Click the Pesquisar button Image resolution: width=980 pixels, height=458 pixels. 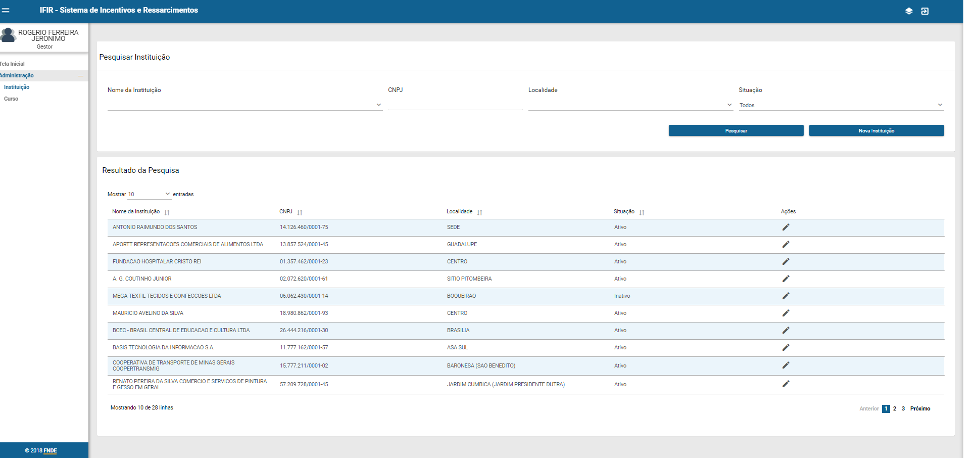coord(736,131)
